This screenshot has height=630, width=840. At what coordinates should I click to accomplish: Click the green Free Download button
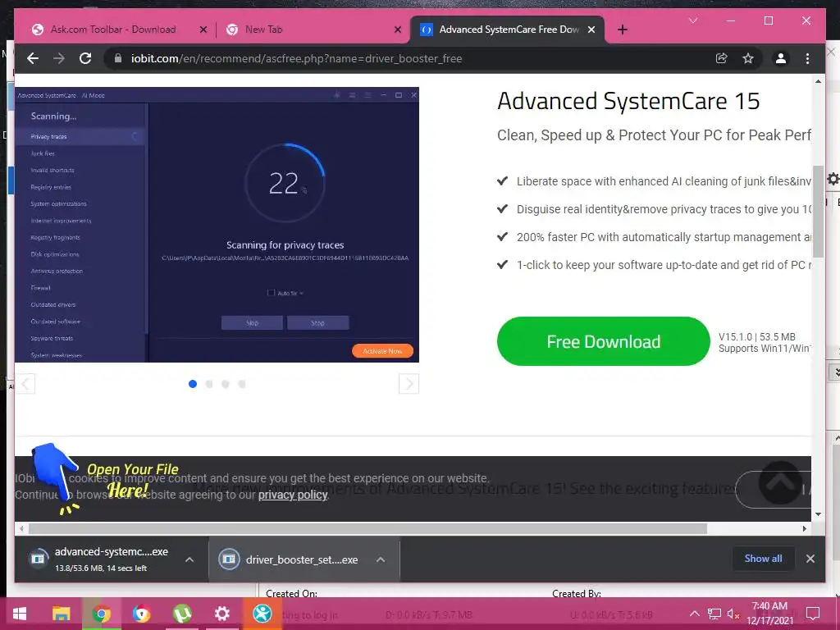click(603, 341)
